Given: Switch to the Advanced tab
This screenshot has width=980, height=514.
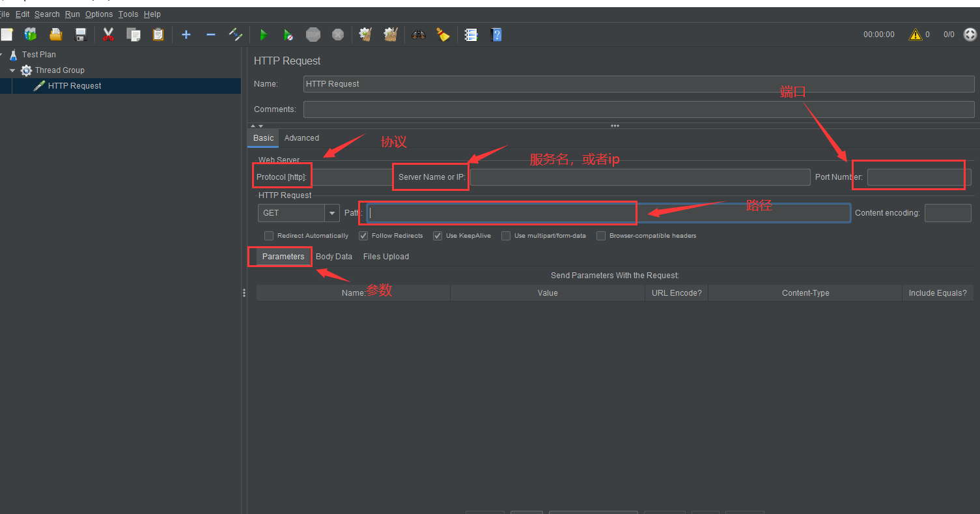Looking at the screenshot, I should (x=301, y=138).
